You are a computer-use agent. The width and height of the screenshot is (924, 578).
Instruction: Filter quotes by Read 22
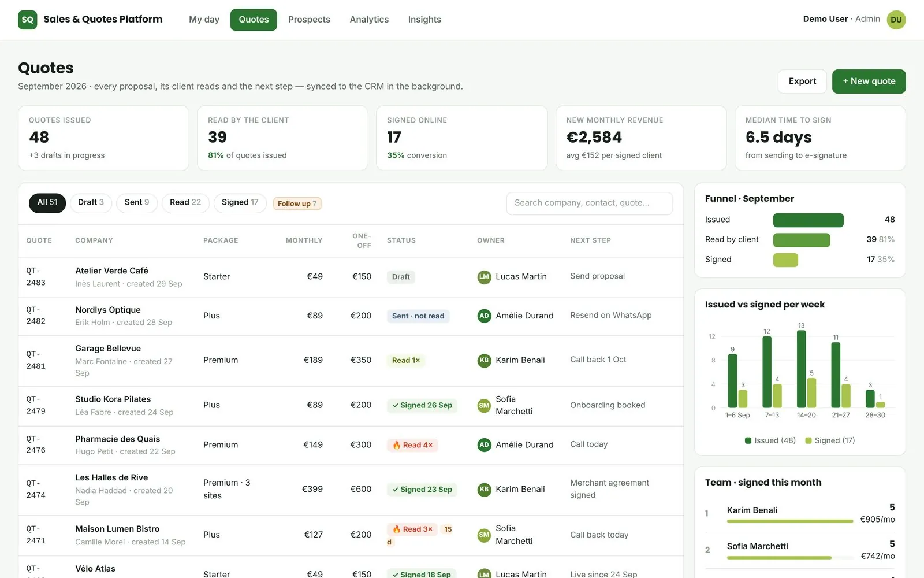click(185, 202)
